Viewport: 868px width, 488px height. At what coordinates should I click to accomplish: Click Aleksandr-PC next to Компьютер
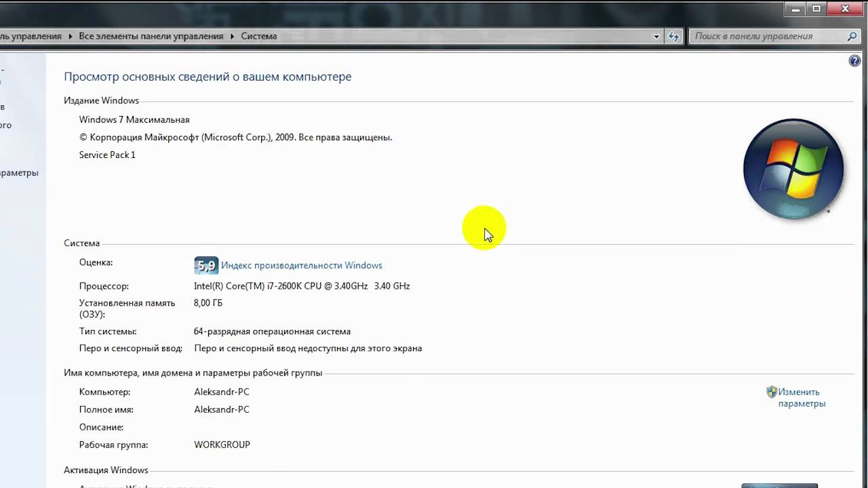click(222, 392)
